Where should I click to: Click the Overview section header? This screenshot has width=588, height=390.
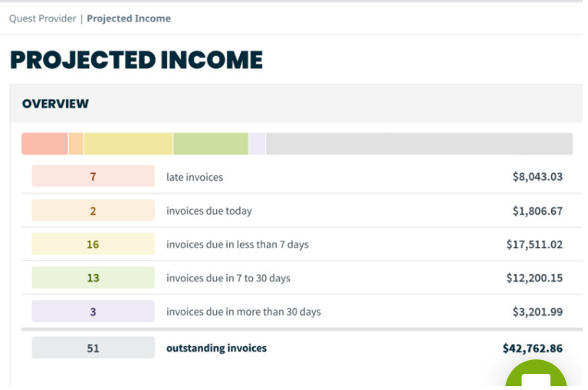tap(55, 103)
